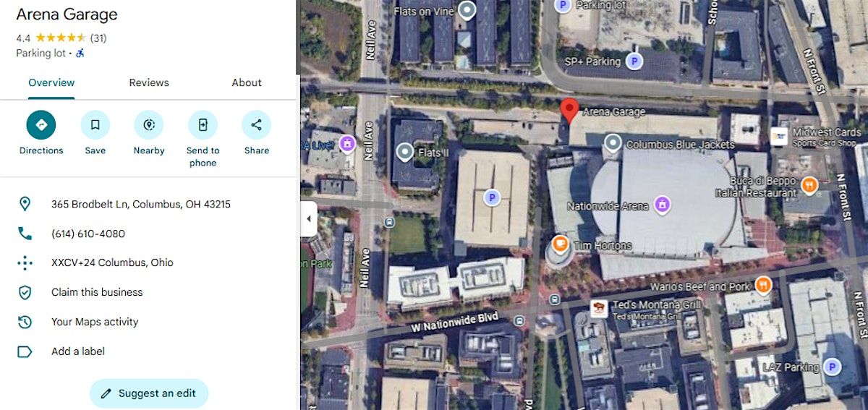
Task: Click the Send to phone icon
Action: click(203, 125)
